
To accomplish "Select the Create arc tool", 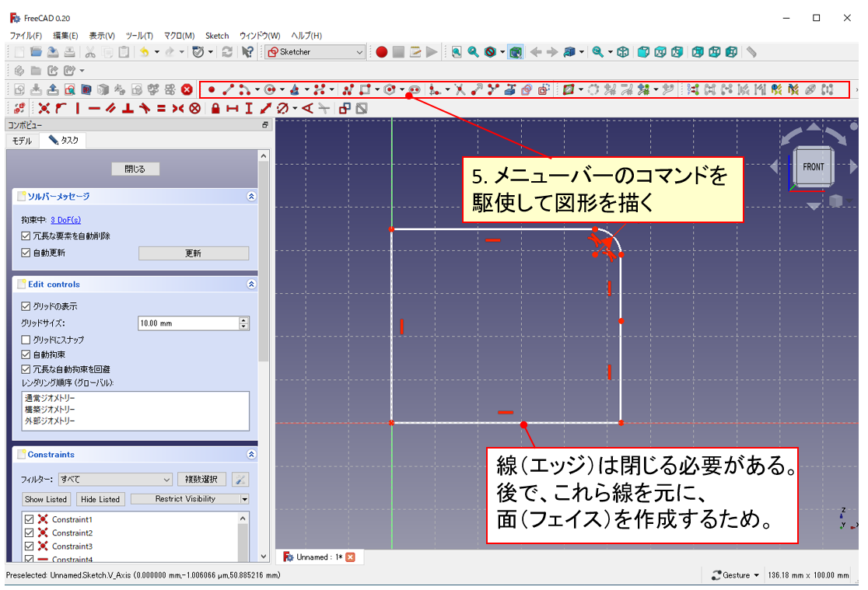I will [x=244, y=89].
